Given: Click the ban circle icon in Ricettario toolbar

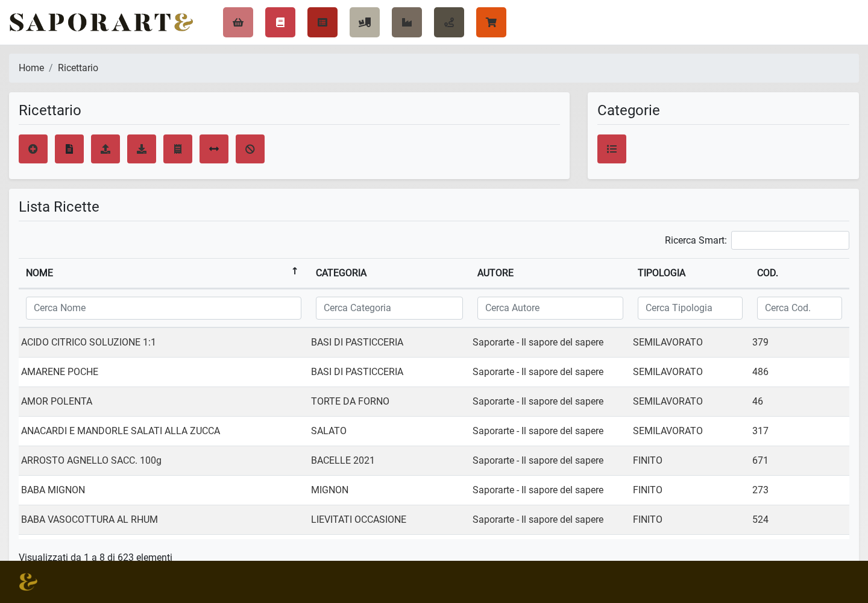Looking at the screenshot, I should (x=250, y=149).
